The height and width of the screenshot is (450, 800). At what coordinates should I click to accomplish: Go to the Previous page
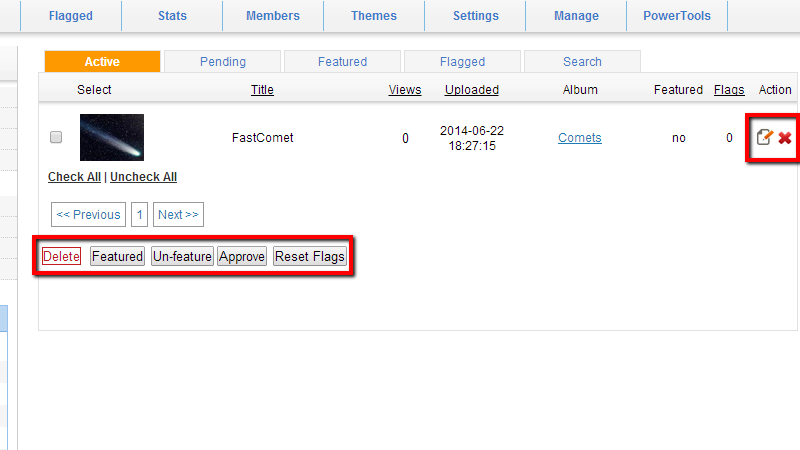[x=88, y=214]
